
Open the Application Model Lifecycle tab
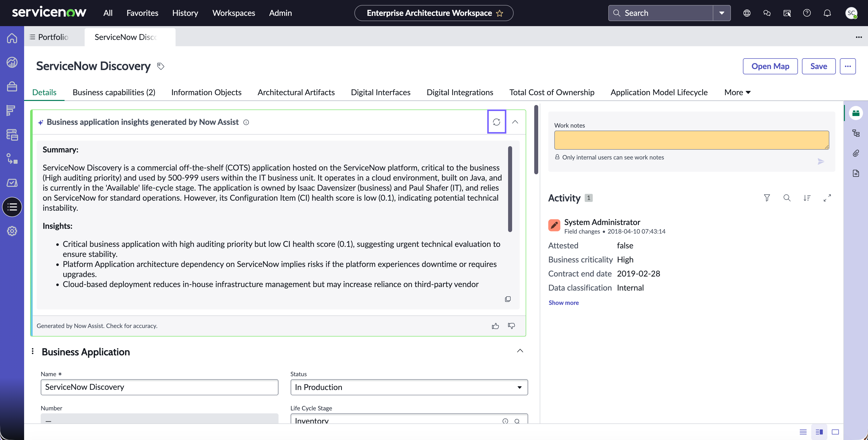click(x=659, y=92)
